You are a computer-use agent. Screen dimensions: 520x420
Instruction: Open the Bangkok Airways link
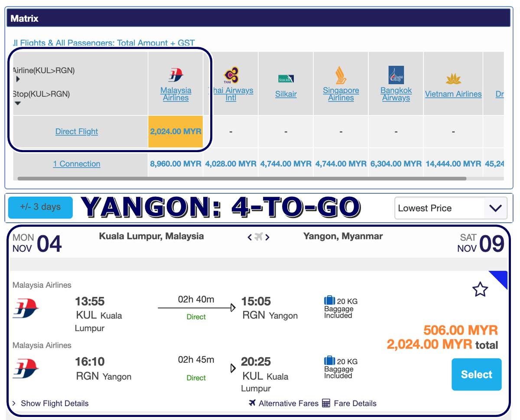pyautogui.click(x=396, y=94)
